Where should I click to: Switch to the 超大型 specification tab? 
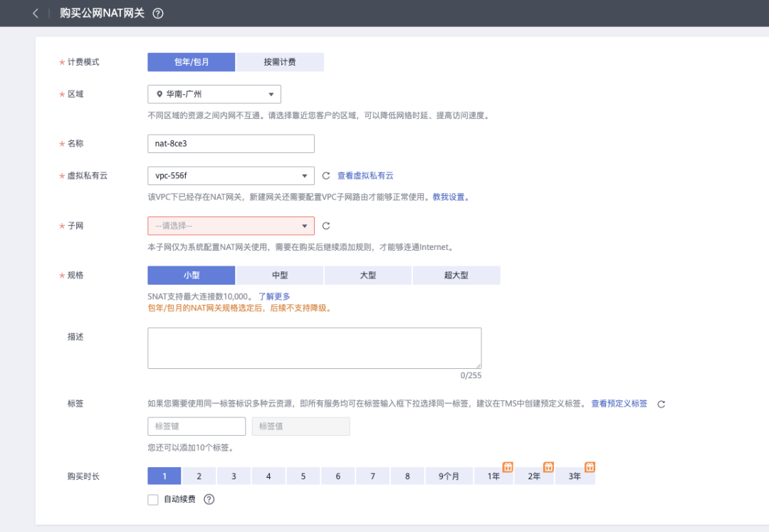[x=457, y=275]
